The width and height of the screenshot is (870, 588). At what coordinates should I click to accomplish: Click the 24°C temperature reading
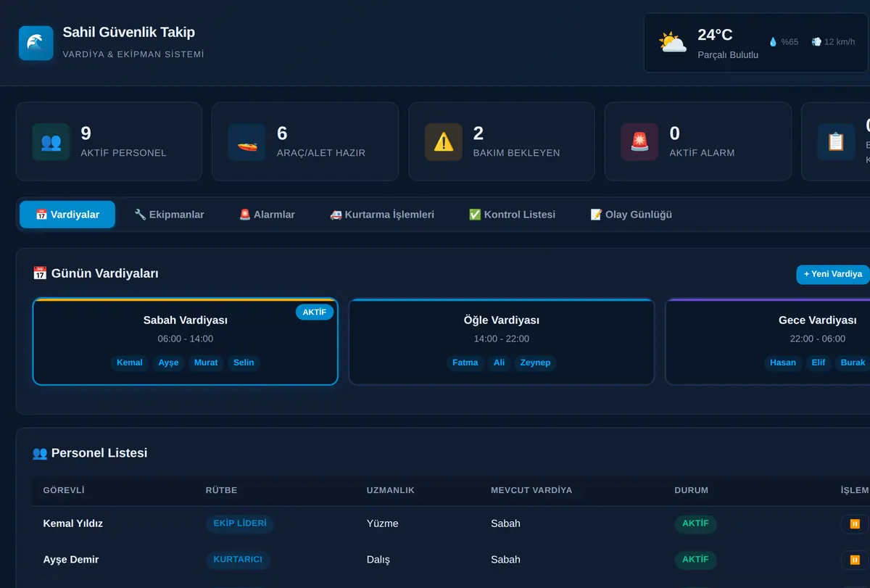(x=715, y=35)
